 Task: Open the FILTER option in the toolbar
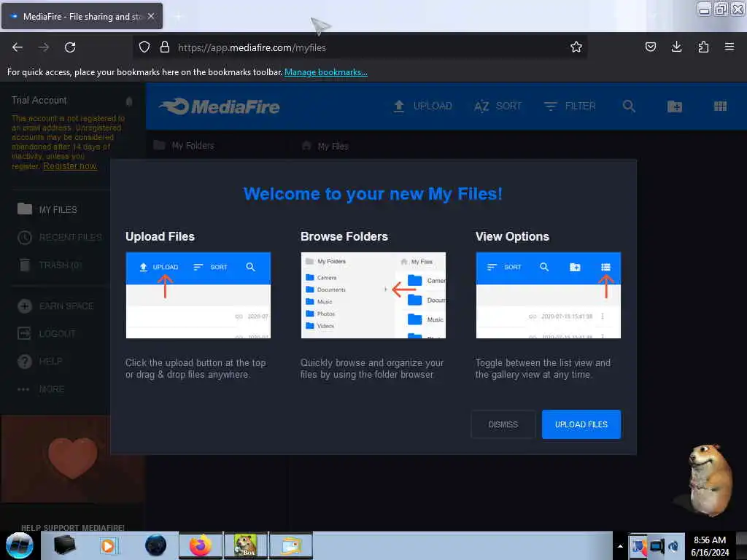point(570,106)
